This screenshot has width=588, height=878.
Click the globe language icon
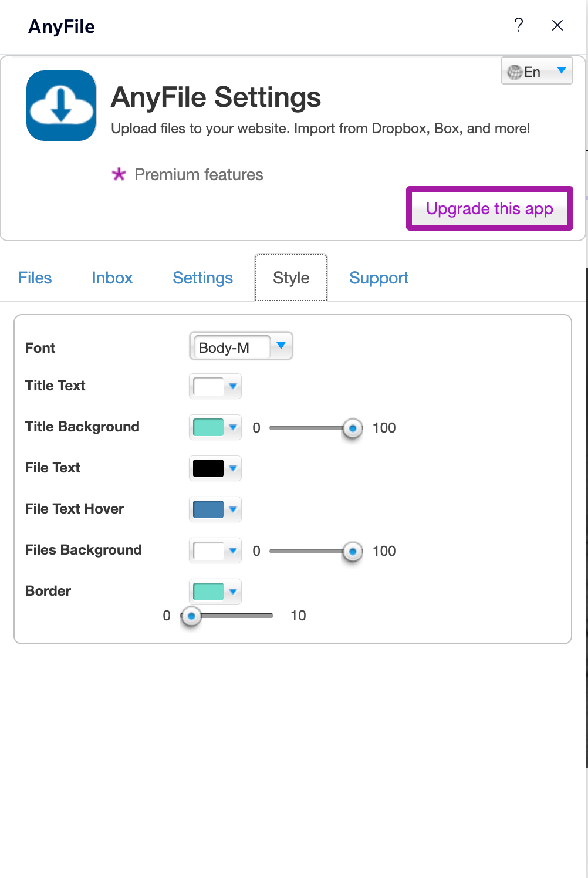[x=515, y=72]
